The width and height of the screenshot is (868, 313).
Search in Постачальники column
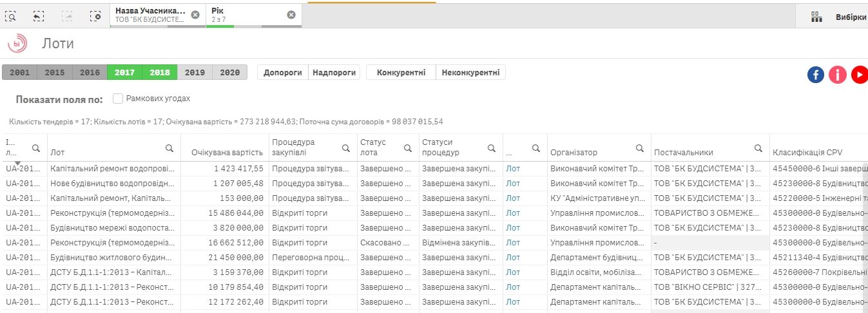tap(759, 148)
